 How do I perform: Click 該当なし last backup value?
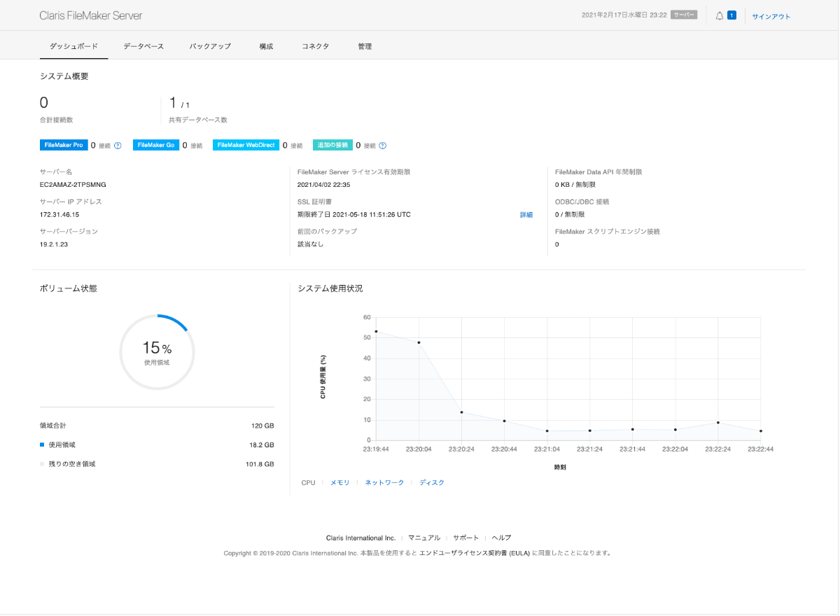(x=311, y=244)
